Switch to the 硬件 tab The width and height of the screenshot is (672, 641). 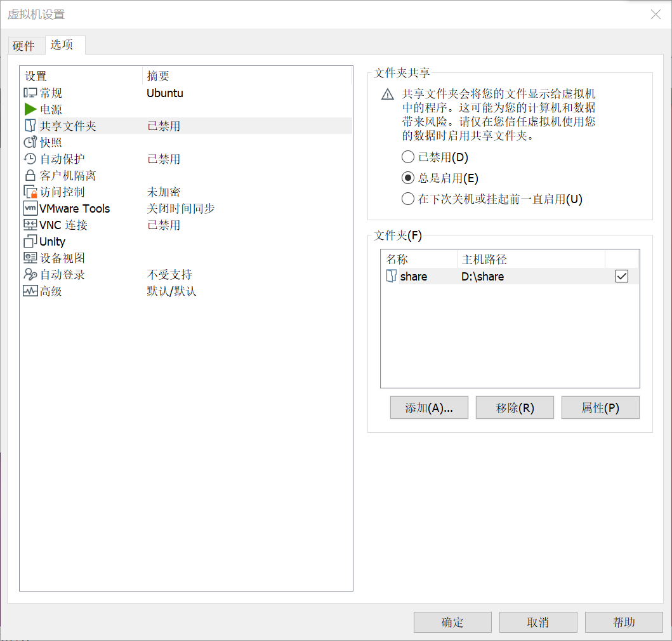(26, 45)
